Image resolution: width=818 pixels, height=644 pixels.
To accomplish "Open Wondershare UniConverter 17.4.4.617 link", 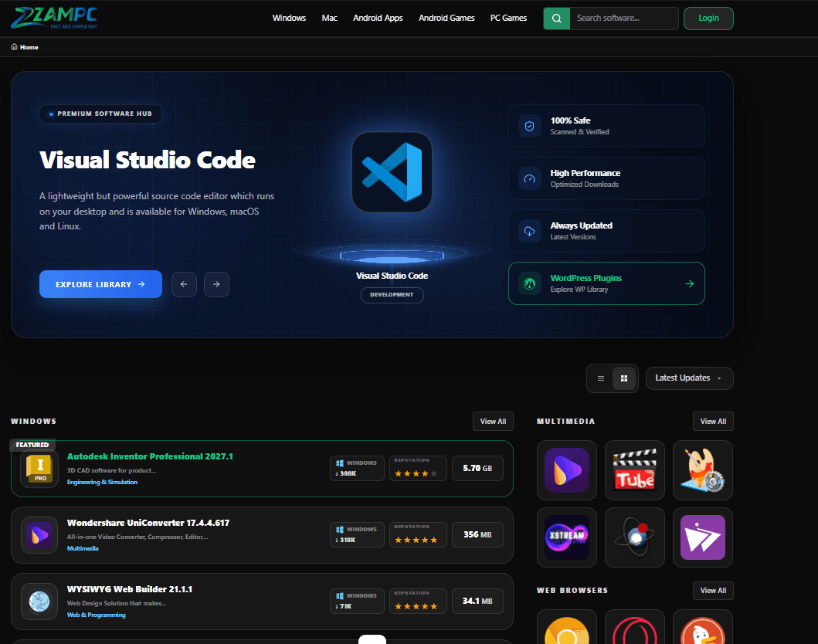I will [148, 523].
